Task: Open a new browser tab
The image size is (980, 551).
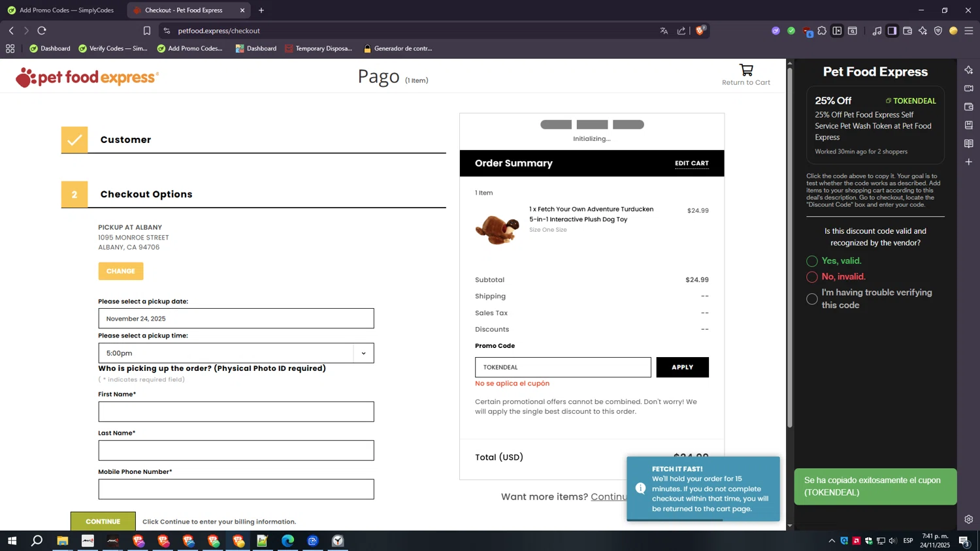Action: (x=261, y=10)
